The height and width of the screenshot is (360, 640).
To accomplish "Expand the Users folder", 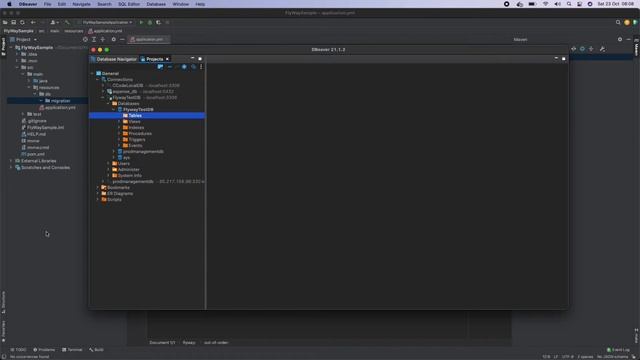I will click(109, 164).
